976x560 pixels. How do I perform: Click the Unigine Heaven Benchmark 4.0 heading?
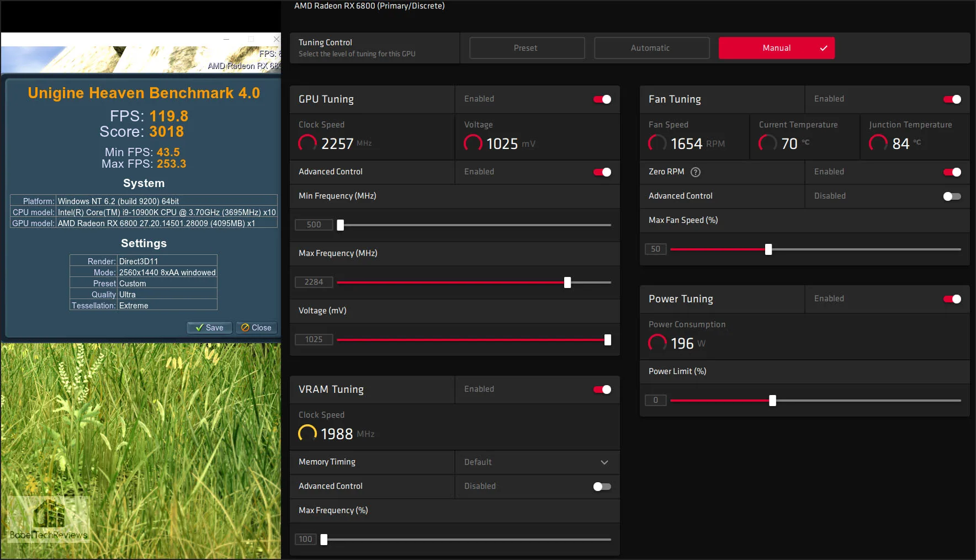tap(144, 93)
